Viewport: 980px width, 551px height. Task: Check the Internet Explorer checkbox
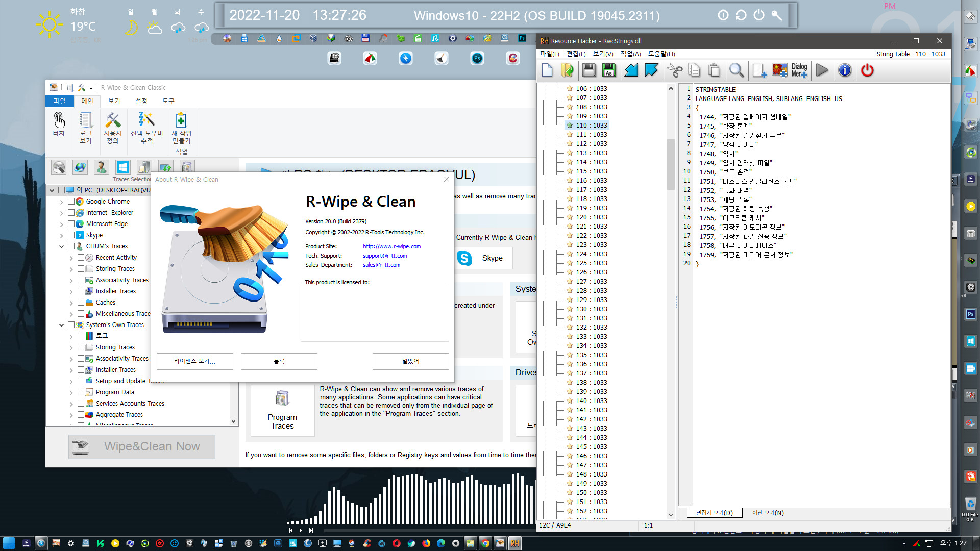(71, 213)
